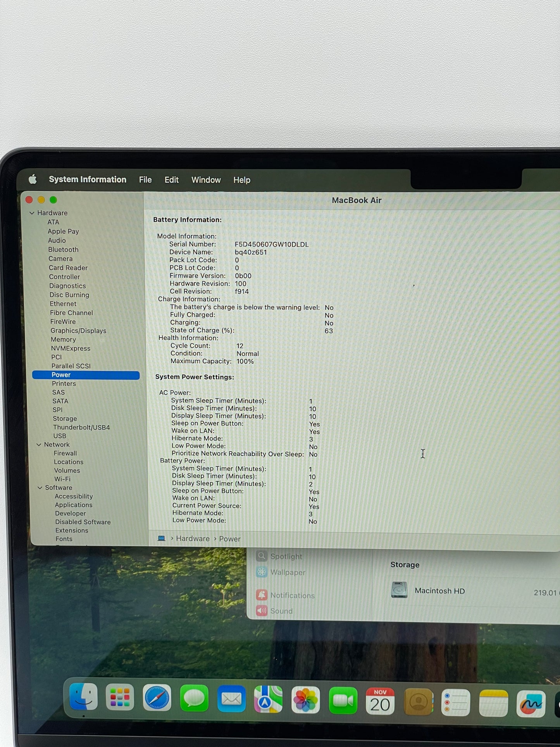The width and height of the screenshot is (560, 747).
Task: Select ATA in the sidebar
Action: (53, 222)
